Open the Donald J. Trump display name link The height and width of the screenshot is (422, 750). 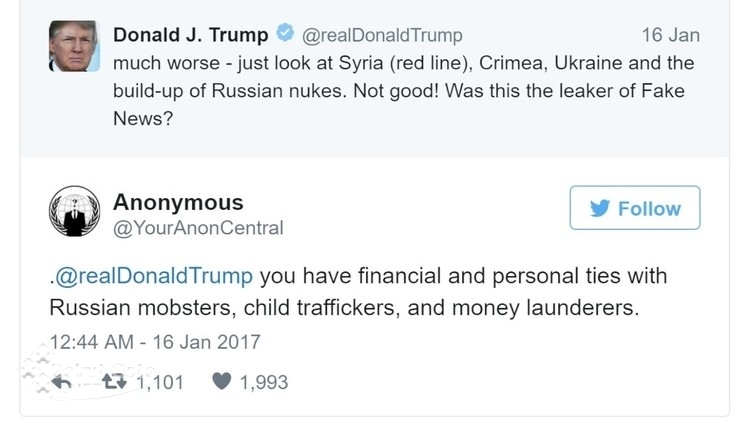190,35
